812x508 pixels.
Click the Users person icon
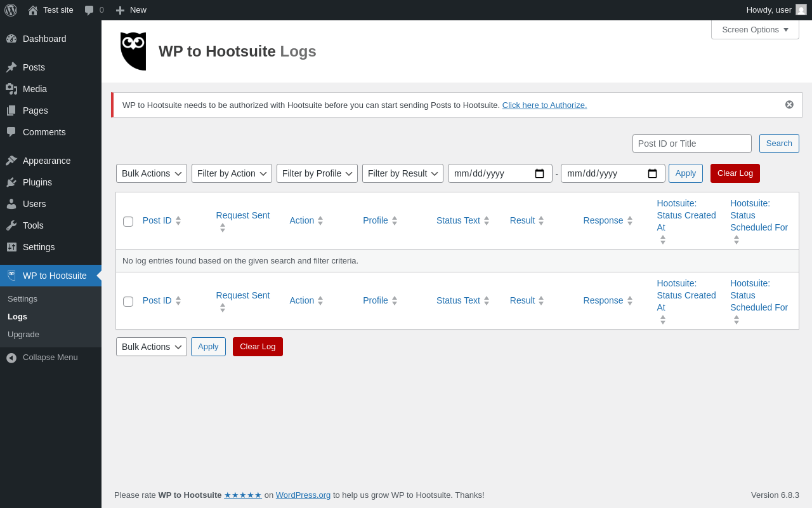pyautogui.click(x=11, y=204)
